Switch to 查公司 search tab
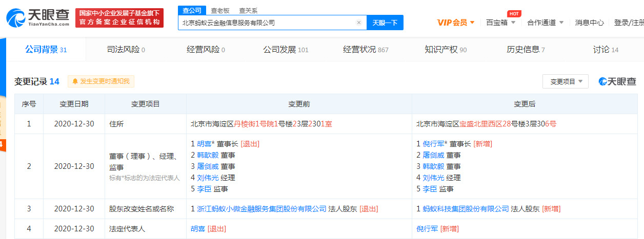The height and width of the screenshot is (239, 644). coord(192,10)
